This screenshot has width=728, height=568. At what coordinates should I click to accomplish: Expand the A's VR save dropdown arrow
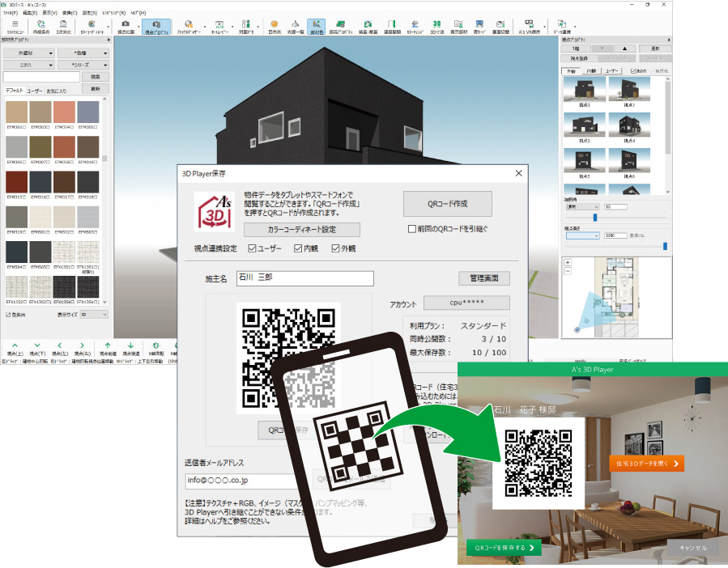[x=545, y=27]
